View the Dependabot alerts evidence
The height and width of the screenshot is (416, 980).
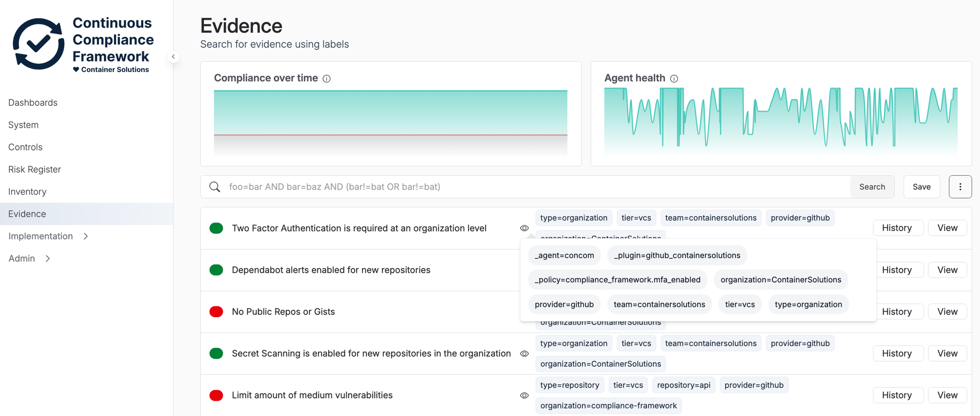tap(948, 270)
